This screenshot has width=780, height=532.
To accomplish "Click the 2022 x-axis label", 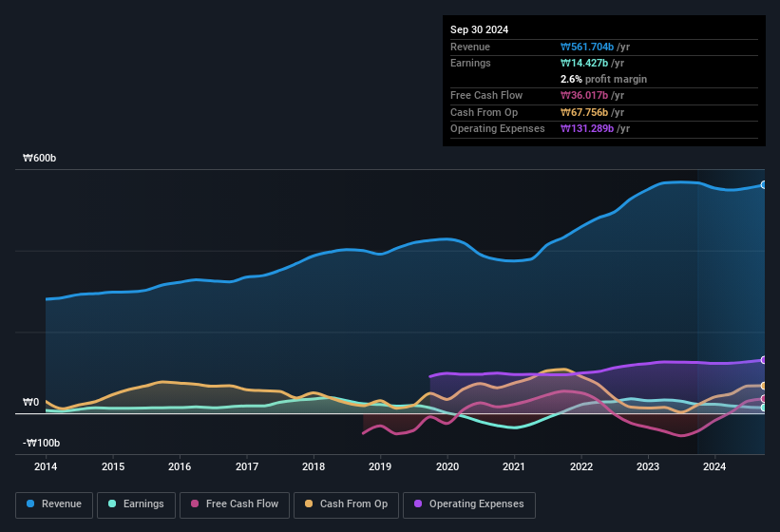I will pos(581,466).
